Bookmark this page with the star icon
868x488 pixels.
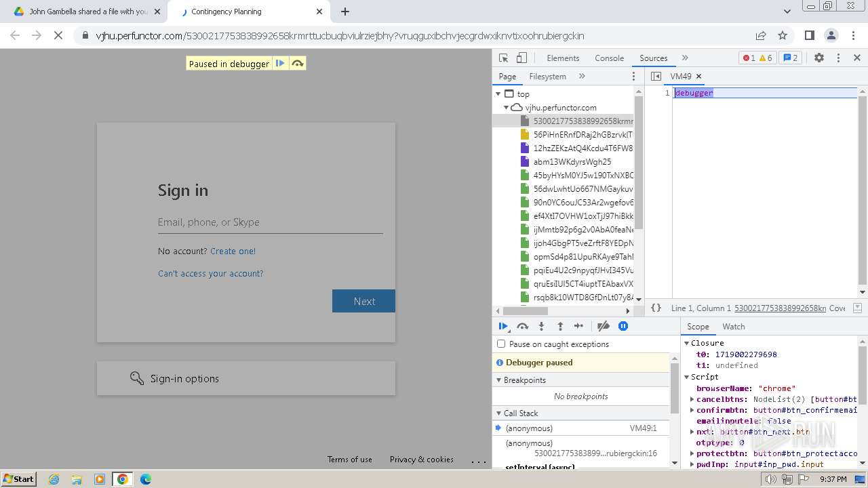[783, 35]
